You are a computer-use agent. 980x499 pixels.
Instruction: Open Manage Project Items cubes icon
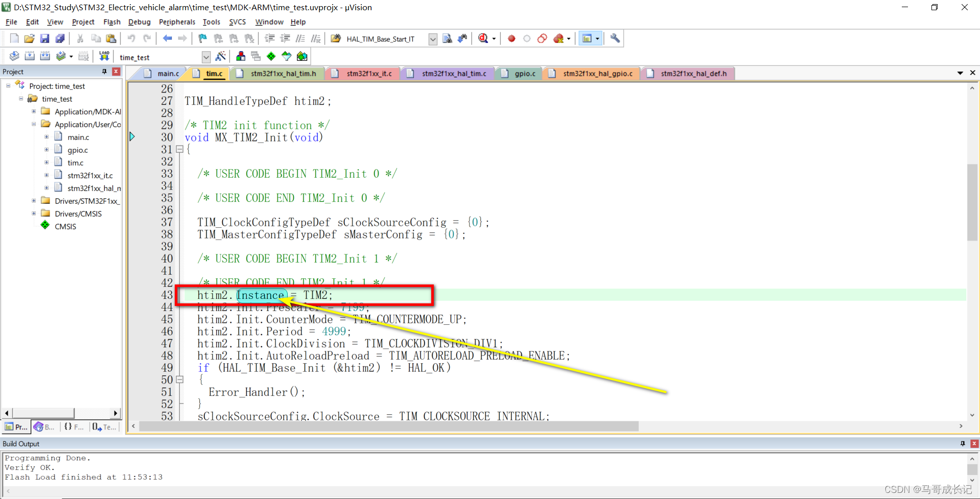pos(241,56)
